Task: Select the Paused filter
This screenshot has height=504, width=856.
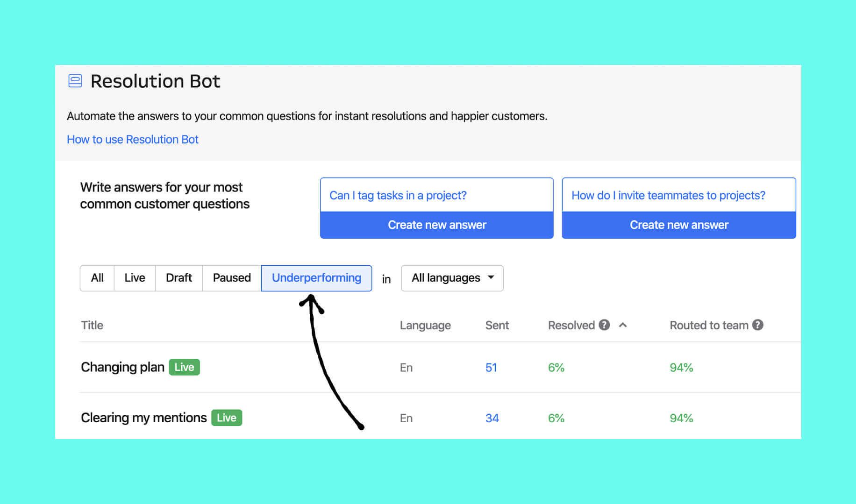Action: [x=231, y=277]
